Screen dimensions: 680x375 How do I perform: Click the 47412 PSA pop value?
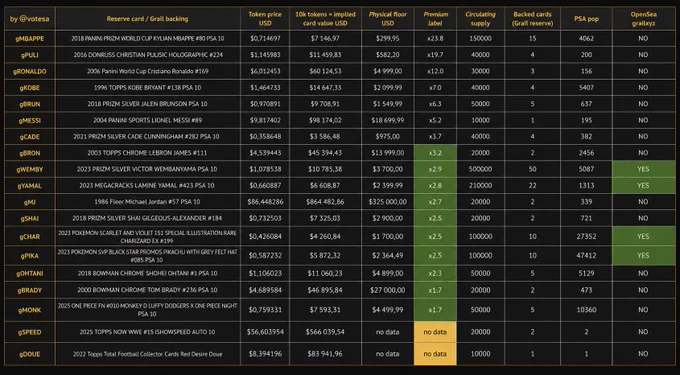tap(586, 256)
